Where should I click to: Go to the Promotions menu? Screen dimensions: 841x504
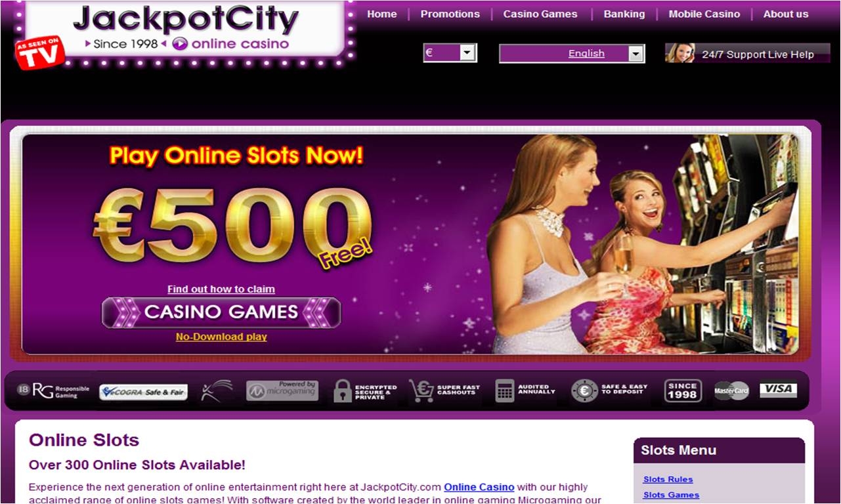click(450, 14)
